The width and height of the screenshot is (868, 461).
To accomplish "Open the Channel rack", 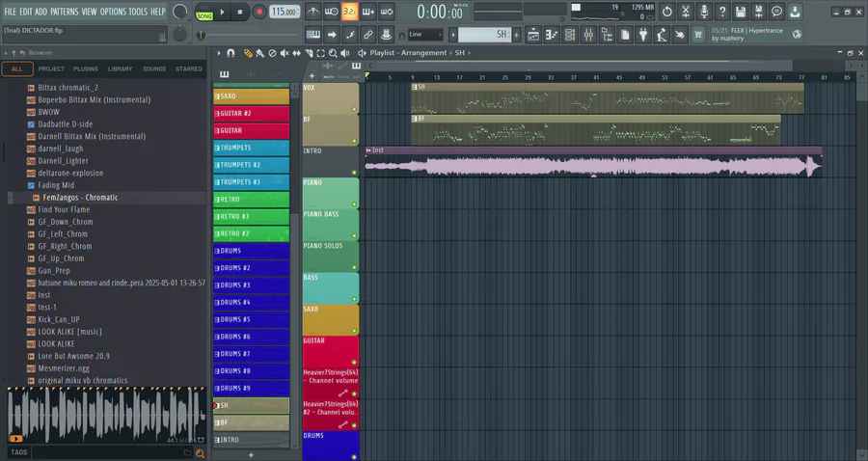I will coord(570,35).
